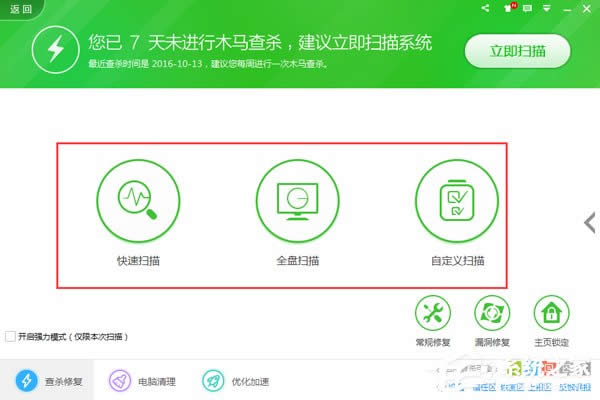
Task: Click the share icon in title bar
Action: tap(485, 9)
